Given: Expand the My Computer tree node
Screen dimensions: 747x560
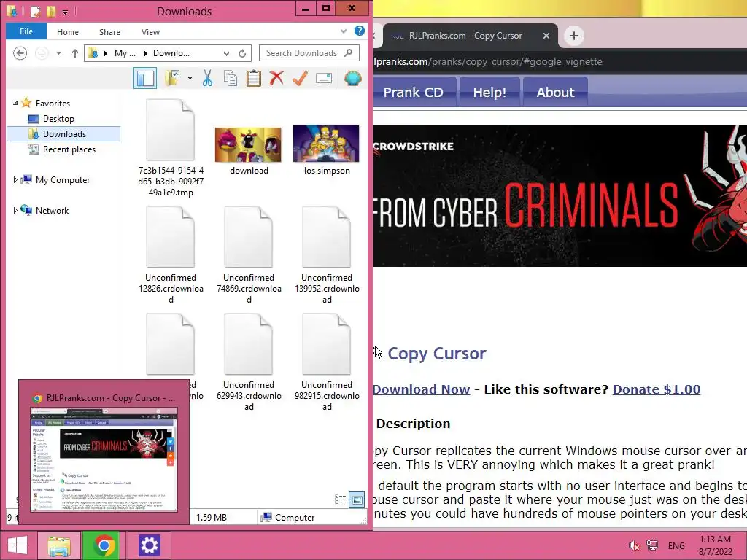Looking at the screenshot, I should tap(15, 179).
